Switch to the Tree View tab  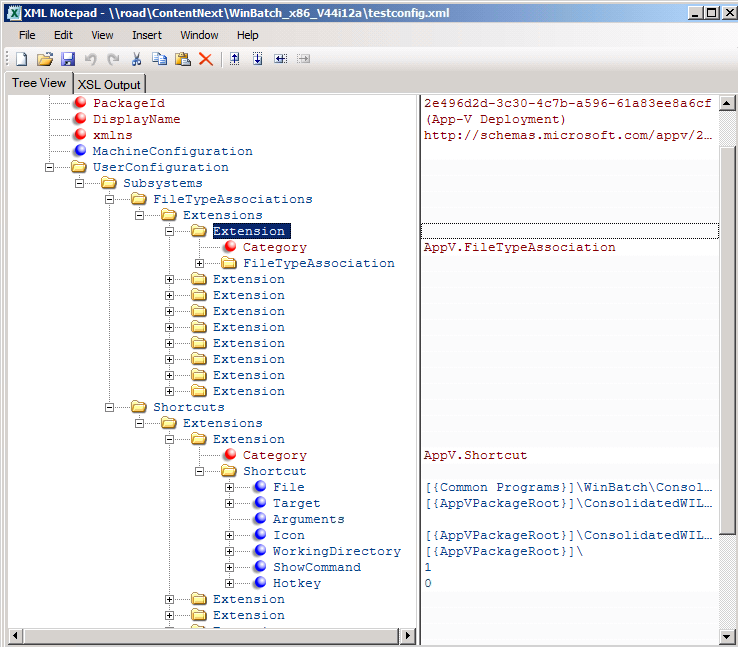(x=39, y=83)
